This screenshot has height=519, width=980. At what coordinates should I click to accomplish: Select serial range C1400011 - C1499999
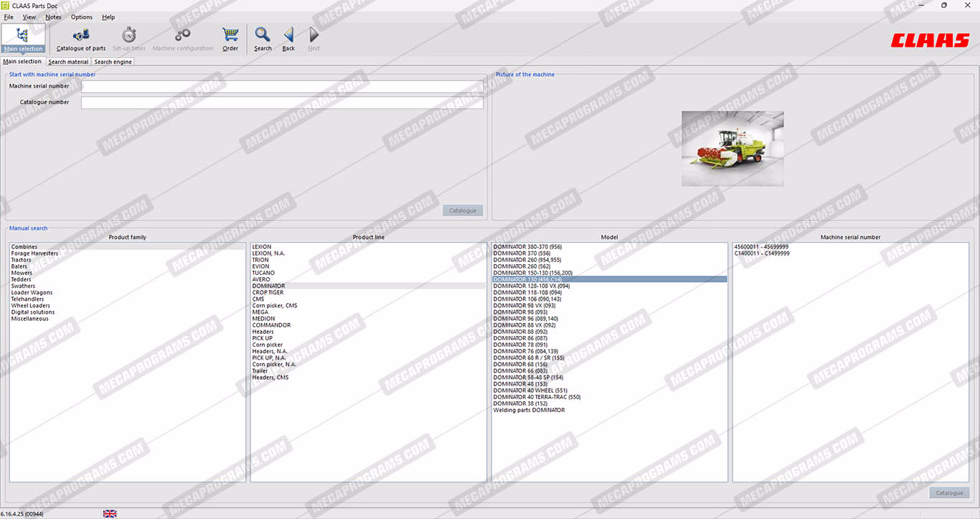point(851,253)
